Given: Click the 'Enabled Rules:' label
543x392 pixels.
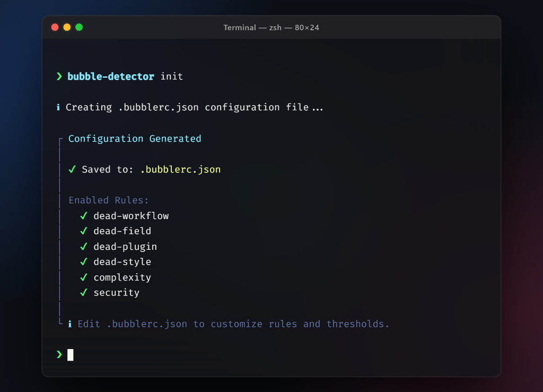Looking at the screenshot, I should [x=108, y=200].
